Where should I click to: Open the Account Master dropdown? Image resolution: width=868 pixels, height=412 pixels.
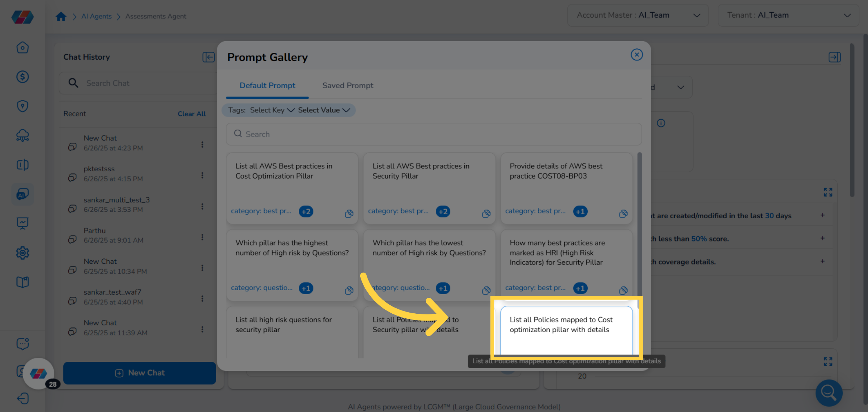click(x=638, y=15)
